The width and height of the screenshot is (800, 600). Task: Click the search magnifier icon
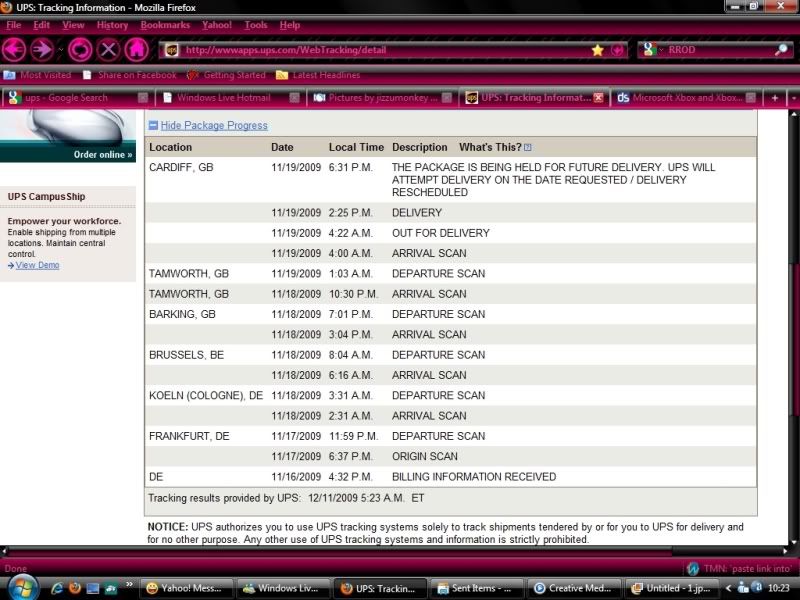pyautogui.click(x=781, y=50)
